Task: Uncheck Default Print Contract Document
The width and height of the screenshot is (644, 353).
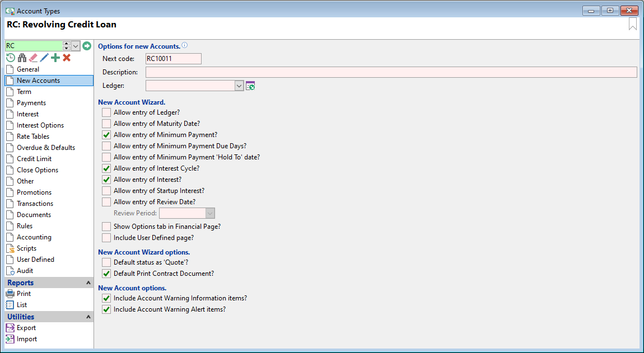Action: (x=106, y=274)
